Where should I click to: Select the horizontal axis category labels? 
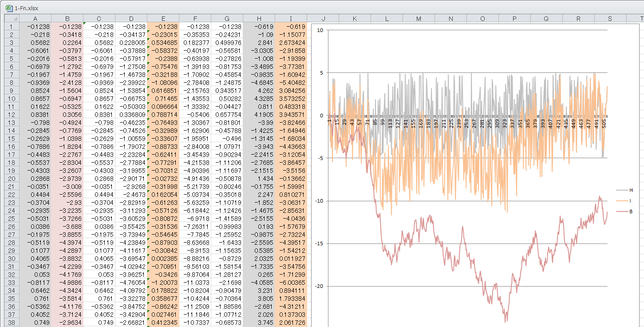pos(466,123)
